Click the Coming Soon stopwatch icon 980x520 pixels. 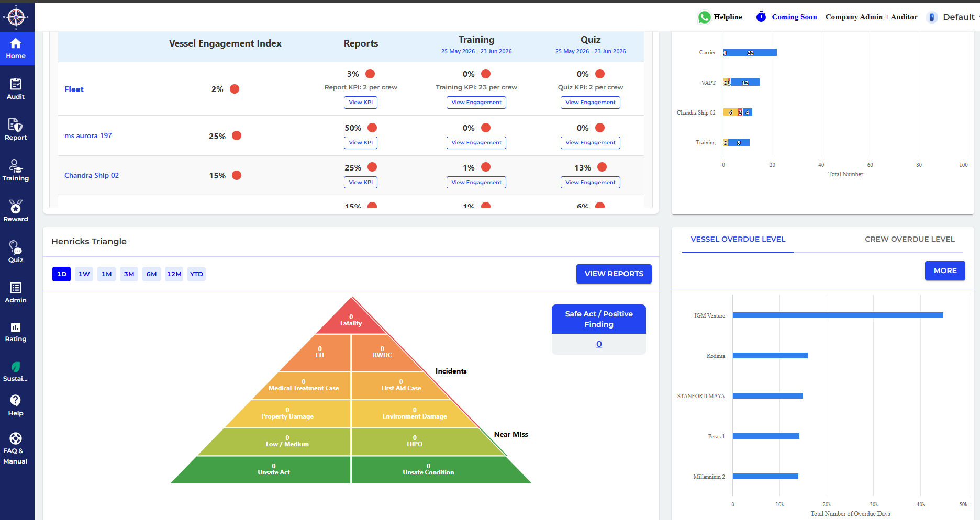pyautogui.click(x=761, y=17)
